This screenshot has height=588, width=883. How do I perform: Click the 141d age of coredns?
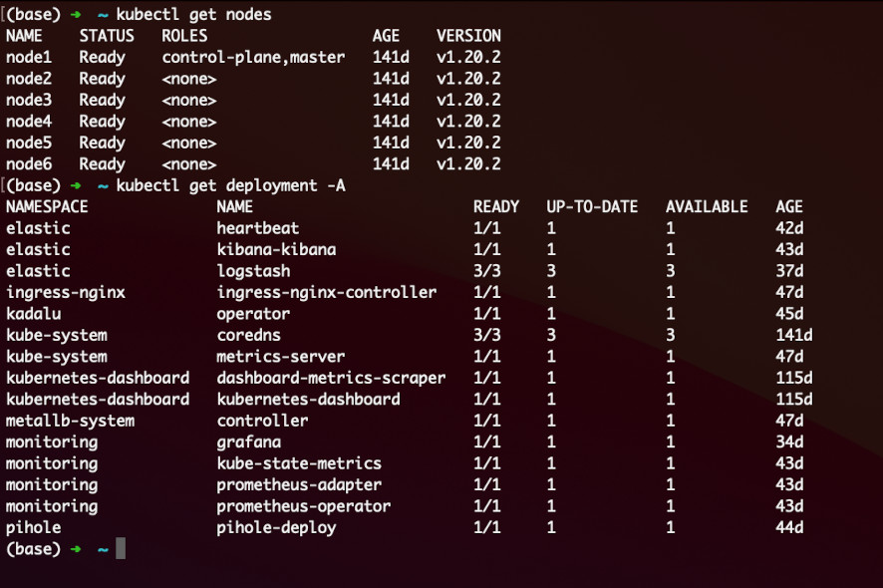(x=794, y=335)
